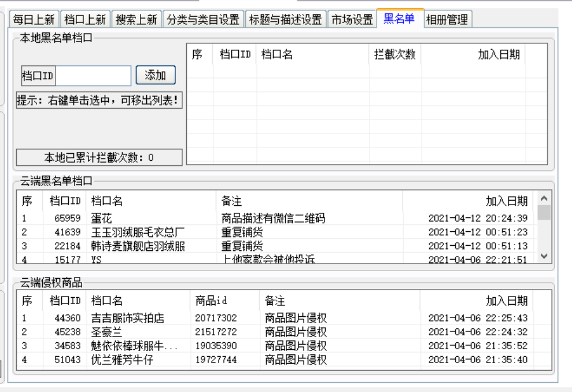Click the 本地已累计拦截次数 counter box
This screenshot has height=392, width=572.
99,157
